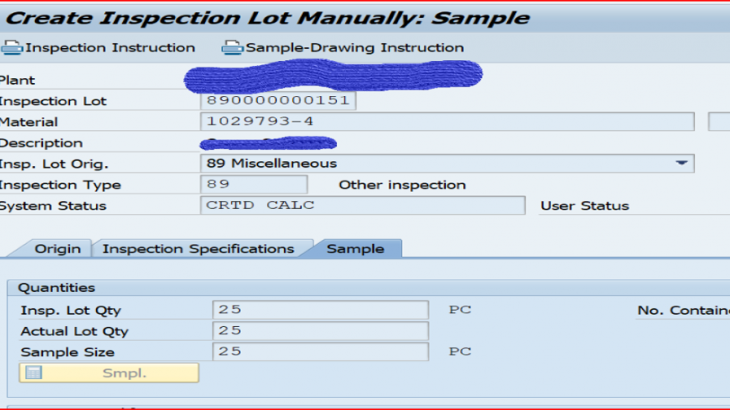730x410 pixels.
Task: Click the Sample-Drawing Instruction printer icon
Action: point(232,47)
